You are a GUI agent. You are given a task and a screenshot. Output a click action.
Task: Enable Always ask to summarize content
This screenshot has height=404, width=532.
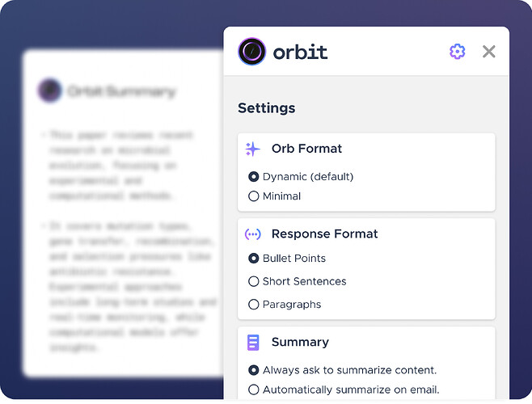click(253, 370)
